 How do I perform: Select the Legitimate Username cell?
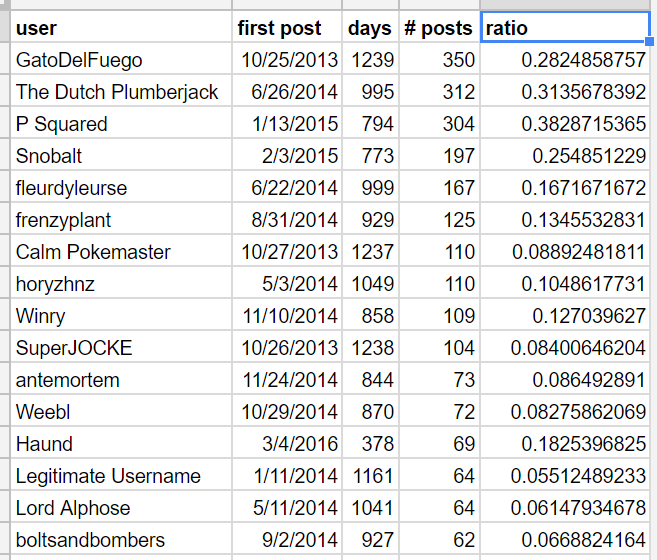point(120,476)
